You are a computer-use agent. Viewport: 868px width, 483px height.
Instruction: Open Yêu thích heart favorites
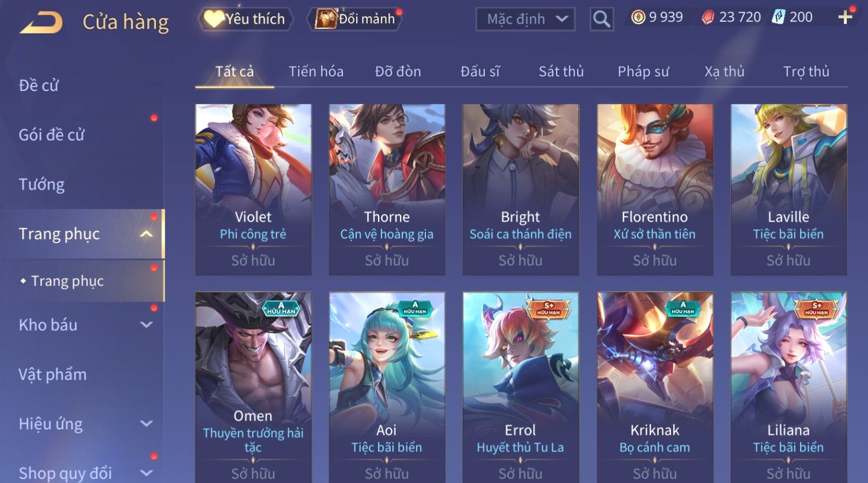pos(245,19)
